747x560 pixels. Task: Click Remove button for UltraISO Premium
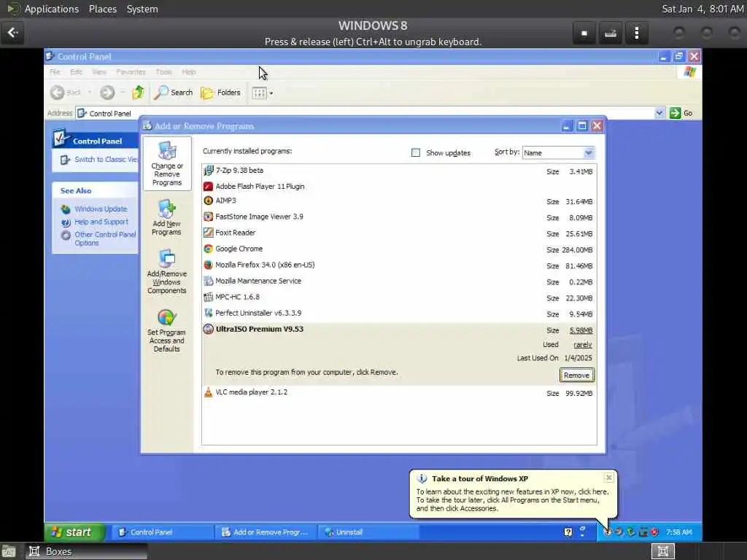pyautogui.click(x=576, y=376)
